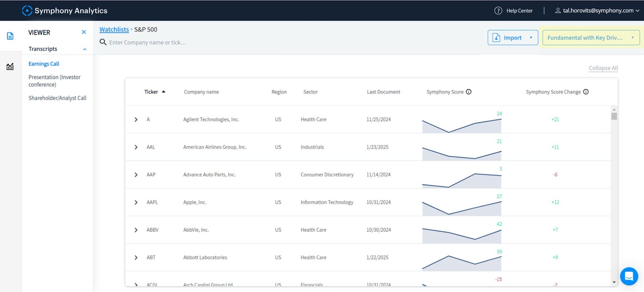The height and width of the screenshot is (292, 644).
Task: Click the Apple, Inc. score sparkline chart
Action: [x=462, y=208]
